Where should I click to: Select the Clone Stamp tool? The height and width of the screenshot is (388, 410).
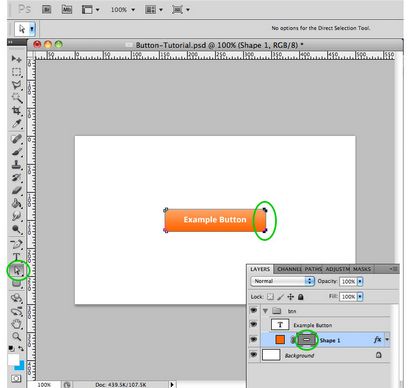16,165
